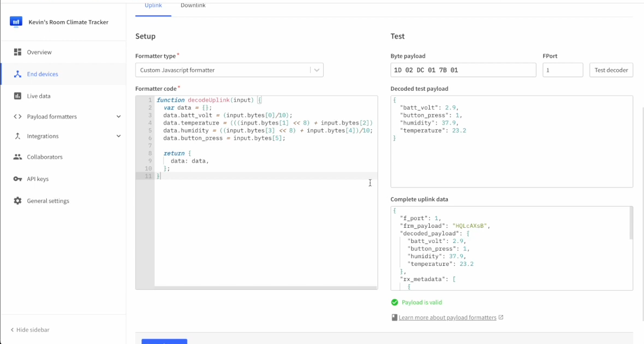
Task: Click the FPort input field
Action: 562,70
